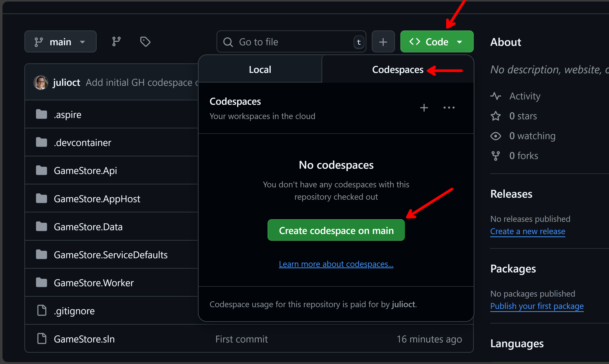Click the eye watching icon

(x=496, y=136)
